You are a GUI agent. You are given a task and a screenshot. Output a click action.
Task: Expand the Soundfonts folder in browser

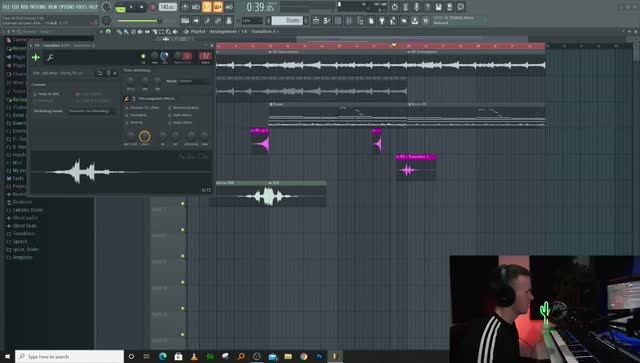click(x=21, y=234)
